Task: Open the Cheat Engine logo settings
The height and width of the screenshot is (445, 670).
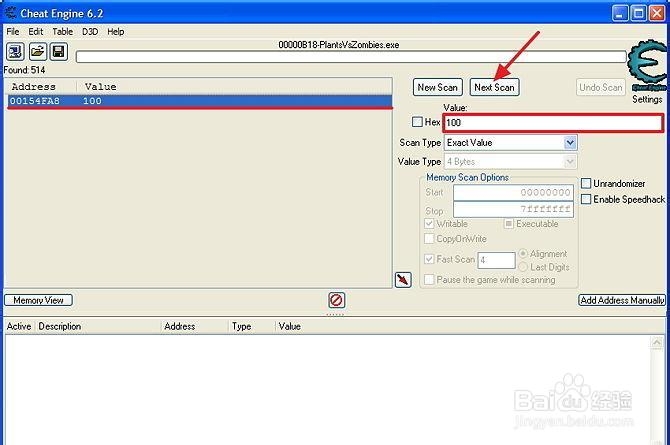Action: tap(647, 65)
